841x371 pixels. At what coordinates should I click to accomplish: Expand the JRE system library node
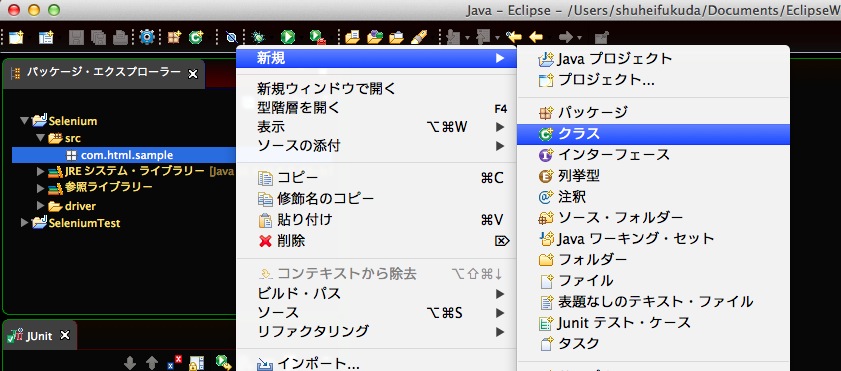pos(41,172)
